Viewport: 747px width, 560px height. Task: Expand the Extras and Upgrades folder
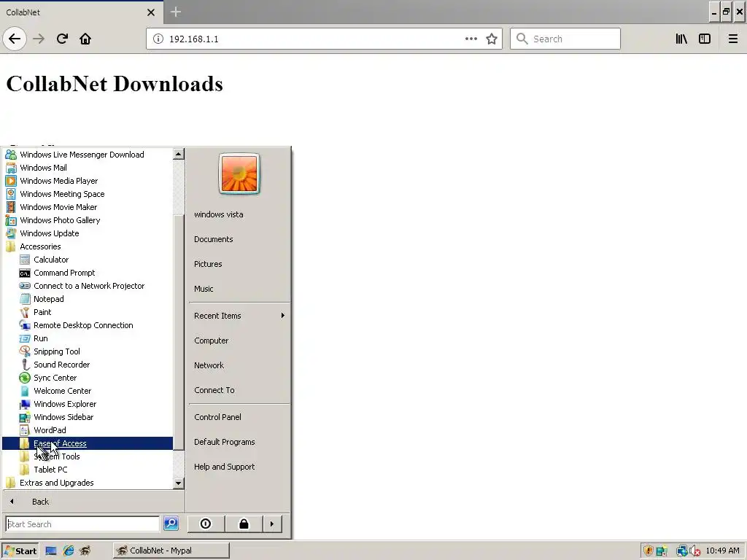pyautogui.click(x=88, y=483)
